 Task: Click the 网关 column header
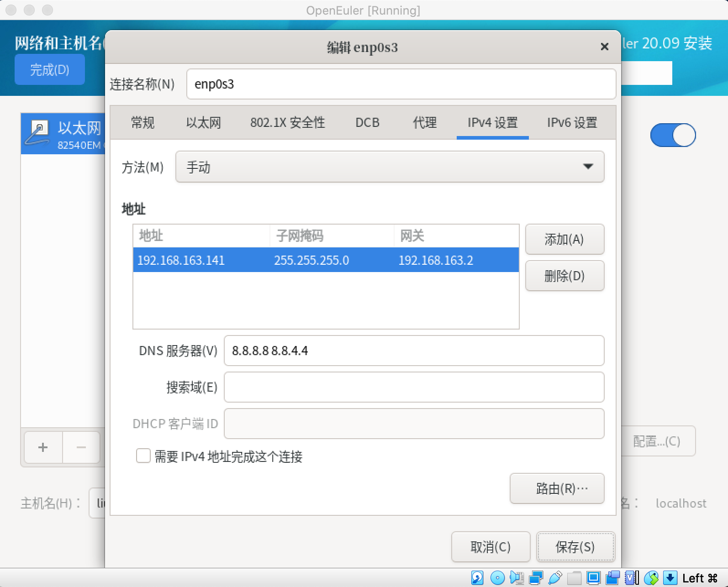456,236
